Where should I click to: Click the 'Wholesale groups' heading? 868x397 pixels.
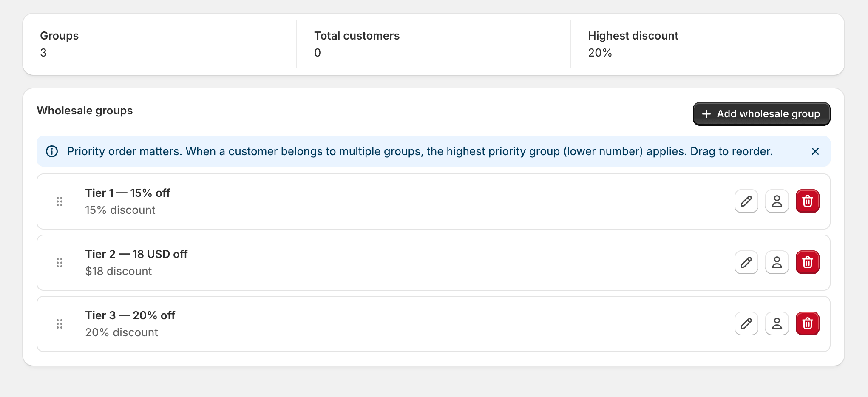point(85,111)
